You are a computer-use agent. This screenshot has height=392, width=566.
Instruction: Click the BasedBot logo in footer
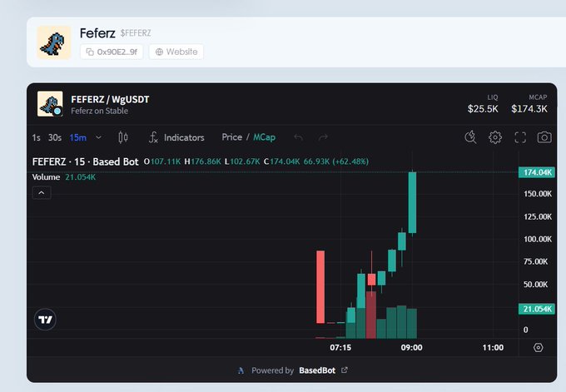(241, 370)
